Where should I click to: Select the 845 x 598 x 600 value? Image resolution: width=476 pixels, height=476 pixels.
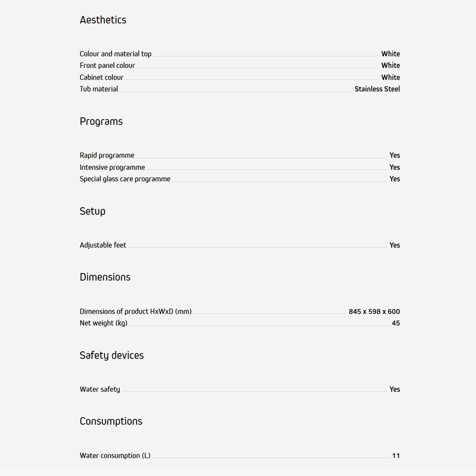(x=374, y=312)
